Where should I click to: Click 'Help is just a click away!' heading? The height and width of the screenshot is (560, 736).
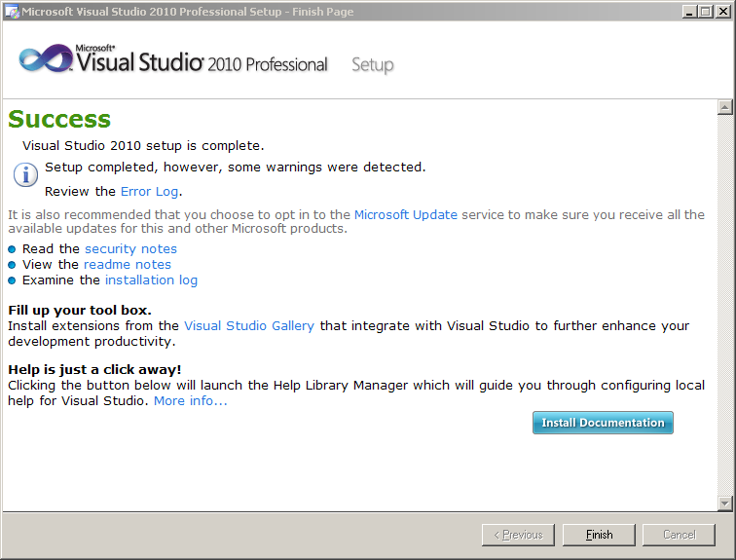click(x=94, y=370)
